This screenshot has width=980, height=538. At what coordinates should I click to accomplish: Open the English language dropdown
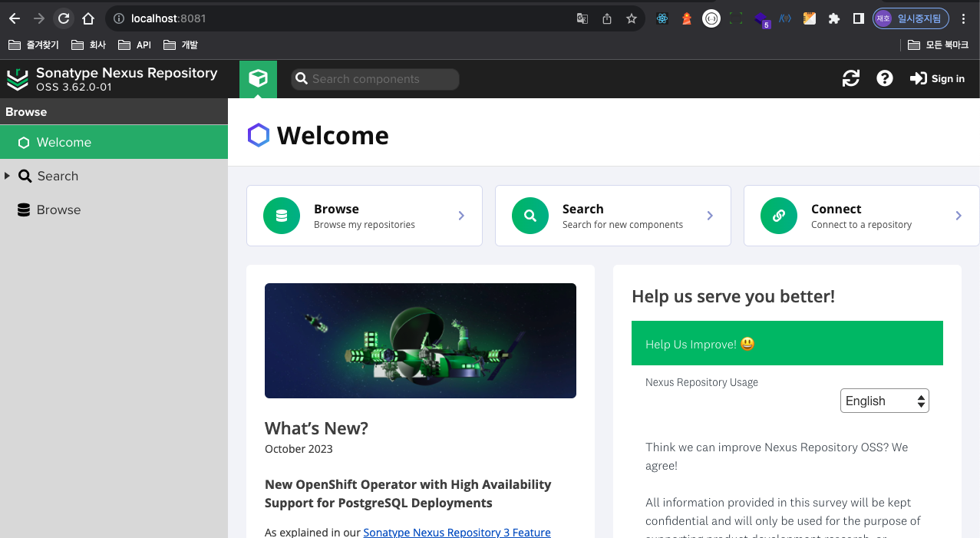(x=884, y=401)
